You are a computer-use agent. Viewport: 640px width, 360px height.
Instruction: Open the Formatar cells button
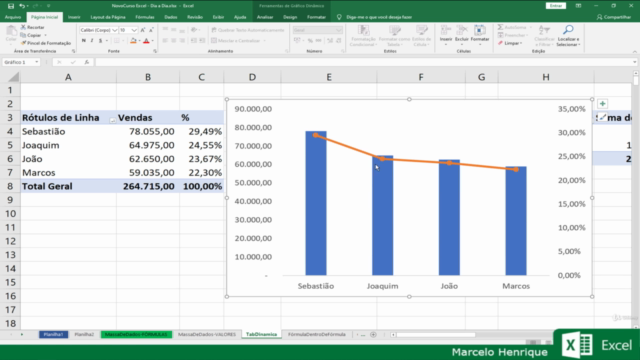480,35
